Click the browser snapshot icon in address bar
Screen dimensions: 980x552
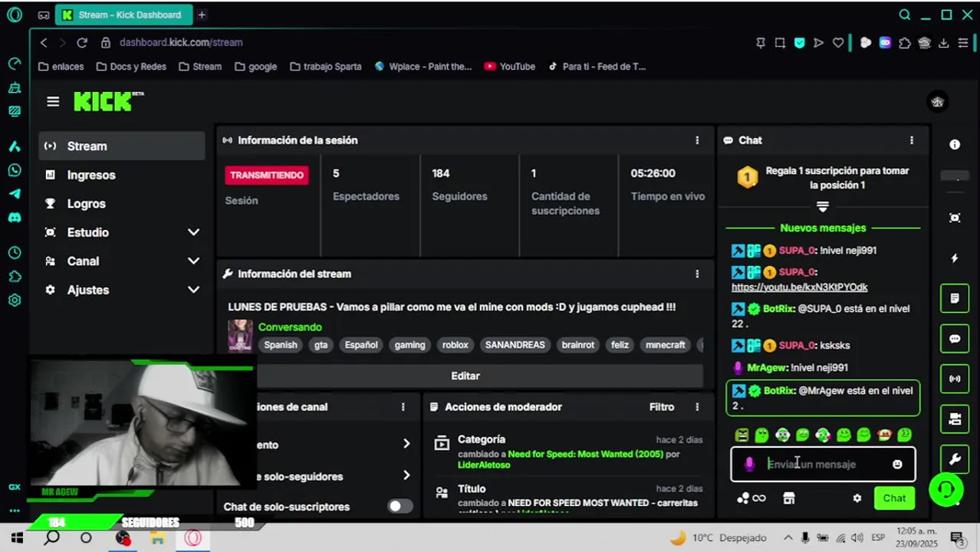tap(780, 43)
